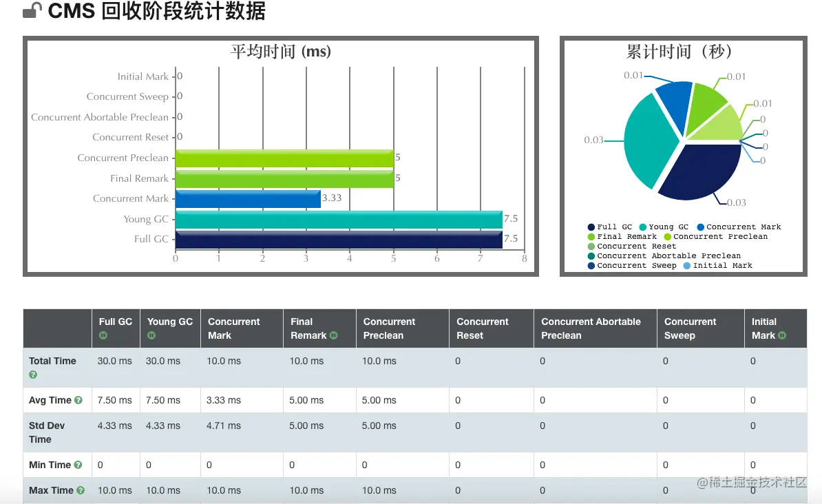The height and width of the screenshot is (504, 822).
Task: Toggle Concurrent Mark in the pie legend
Action: (739, 227)
